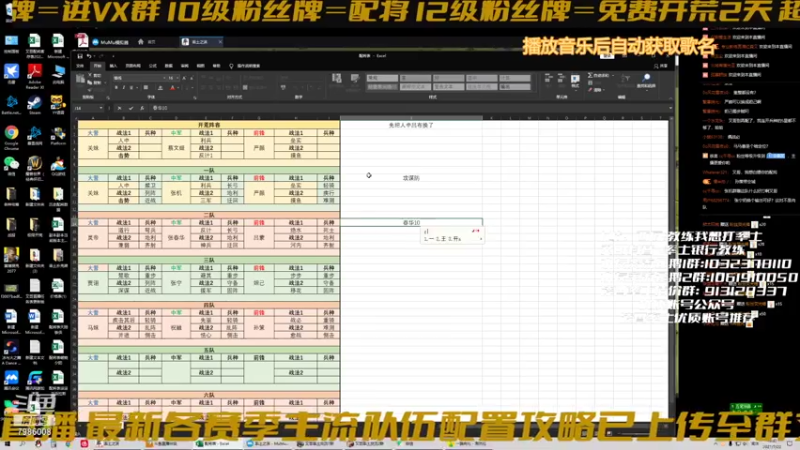This screenshot has height=450, width=800.
Task: Switch to the Home ribbon tab
Action: (97, 66)
